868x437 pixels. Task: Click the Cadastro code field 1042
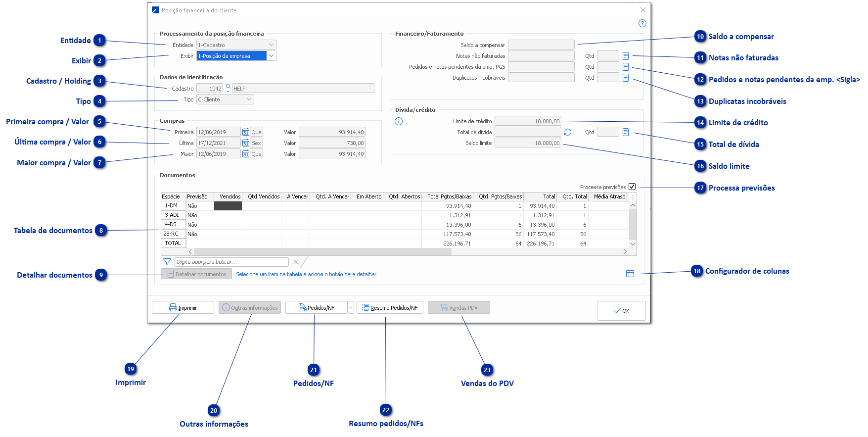[210, 89]
